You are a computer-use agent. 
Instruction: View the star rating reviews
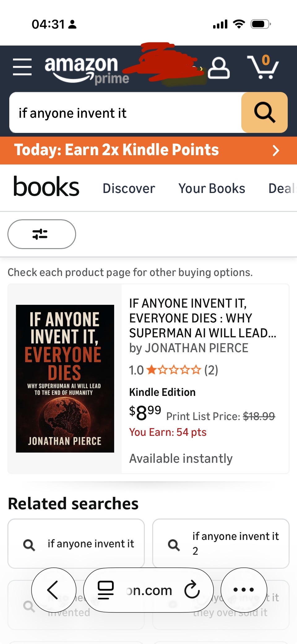coord(174,370)
